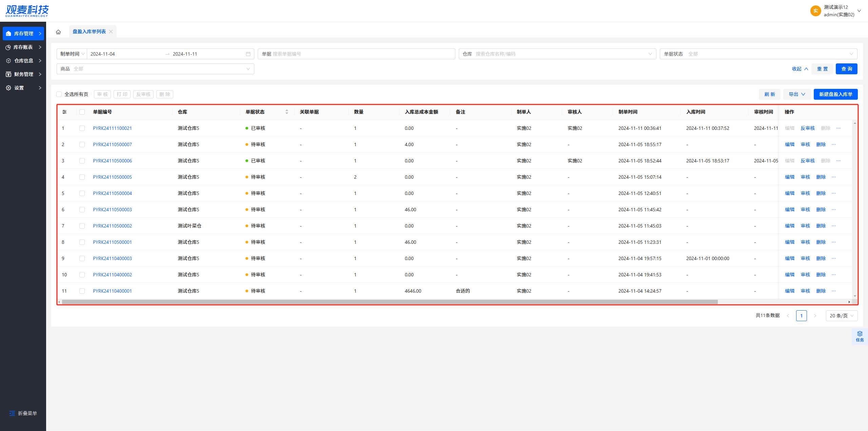Click the orange user avatar icon
The height and width of the screenshot is (431, 868).
pyautogui.click(x=815, y=11)
